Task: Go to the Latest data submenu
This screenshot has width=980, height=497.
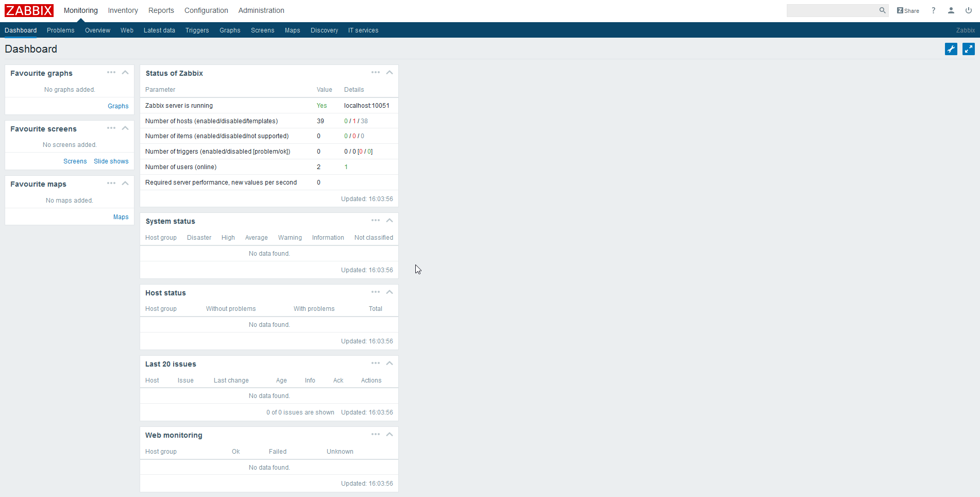Action: click(159, 30)
